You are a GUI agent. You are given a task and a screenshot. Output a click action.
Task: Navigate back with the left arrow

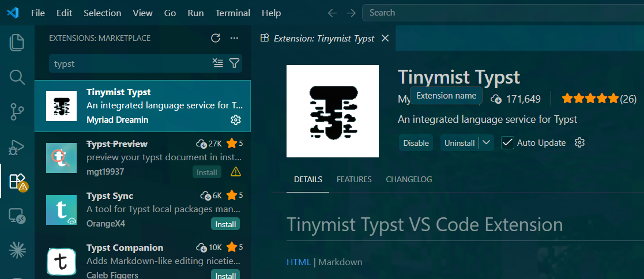332,13
